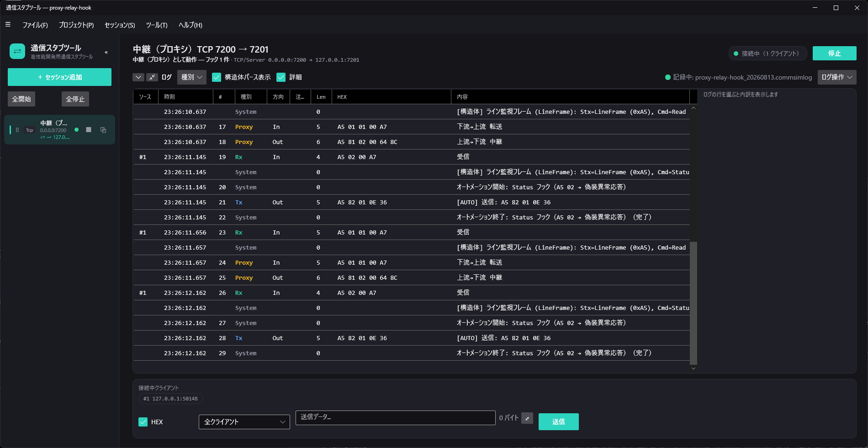Screen dimensions: 868x448
Task: Click the 接続中 (1 クライアント) status badge
Action: click(x=767, y=53)
